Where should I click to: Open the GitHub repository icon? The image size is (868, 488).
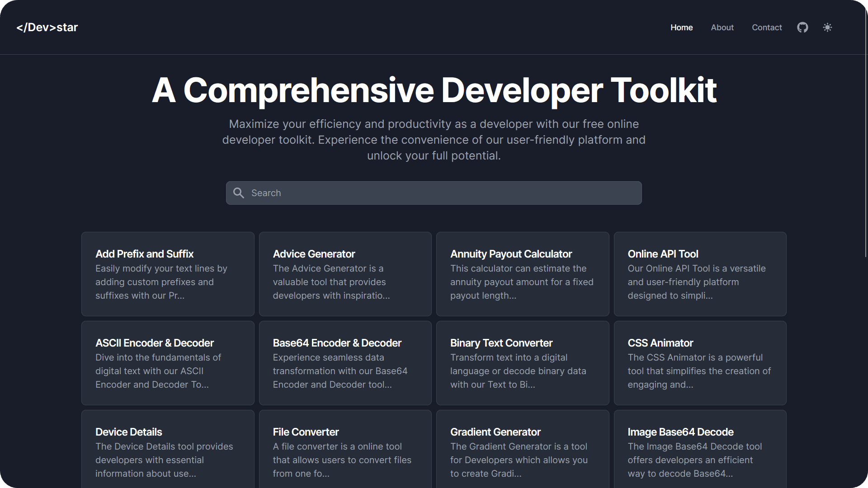(x=802, y=28)
